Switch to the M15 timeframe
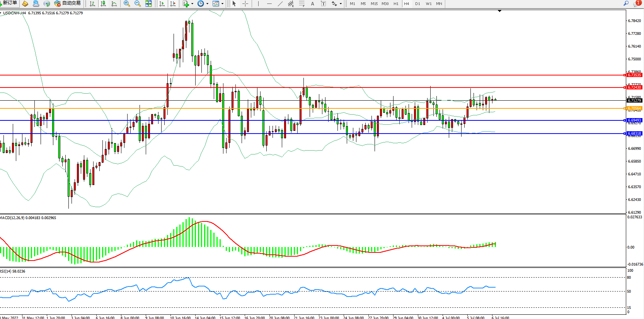Screen dimensions: 644x319 coord(374,3)
